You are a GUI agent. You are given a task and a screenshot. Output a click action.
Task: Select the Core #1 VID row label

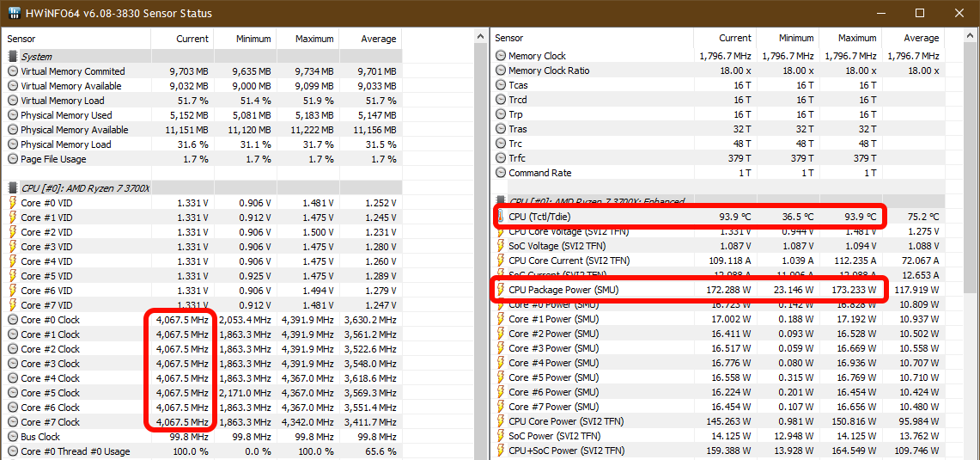click(46, 218)
